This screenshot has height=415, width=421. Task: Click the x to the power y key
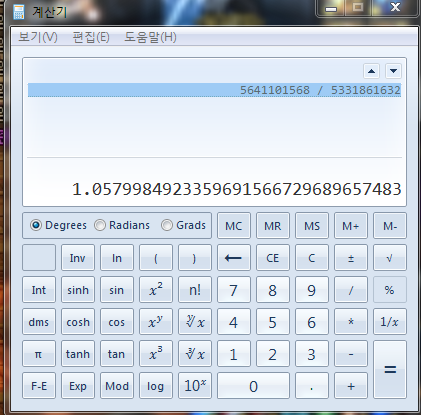[x=156, y=322]
